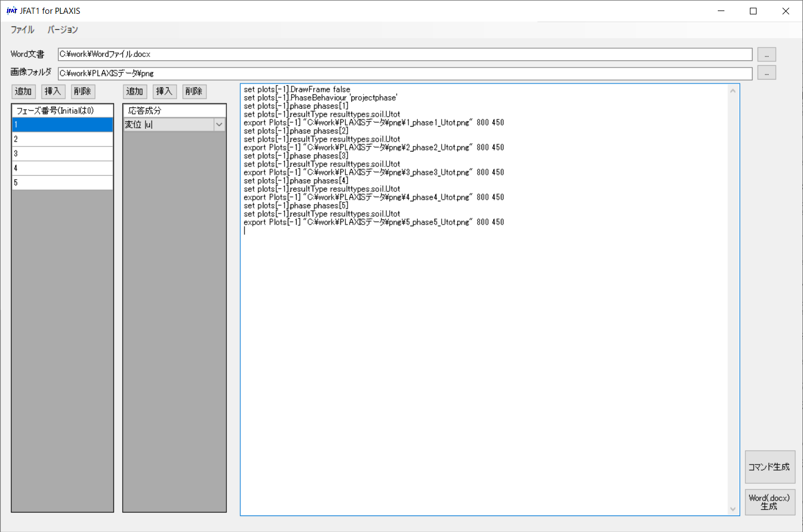Click 追加 above the phase number list
803x532 pixels.
tap(24, 91)
